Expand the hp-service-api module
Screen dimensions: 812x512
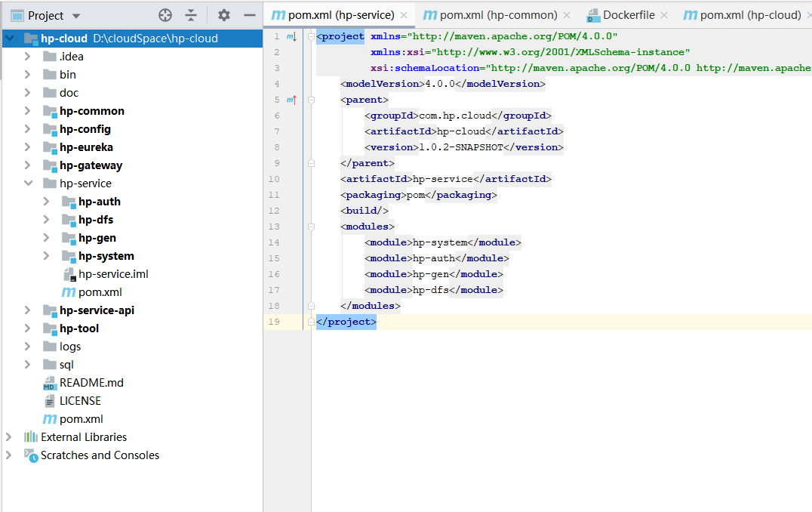(27, 310)
